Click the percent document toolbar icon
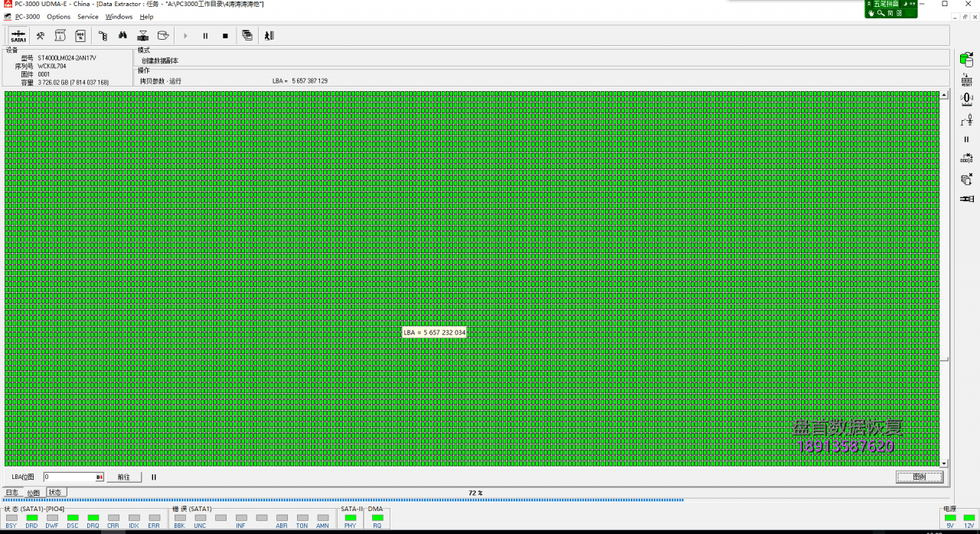This screenshot has width=980, height=534. 80,35
